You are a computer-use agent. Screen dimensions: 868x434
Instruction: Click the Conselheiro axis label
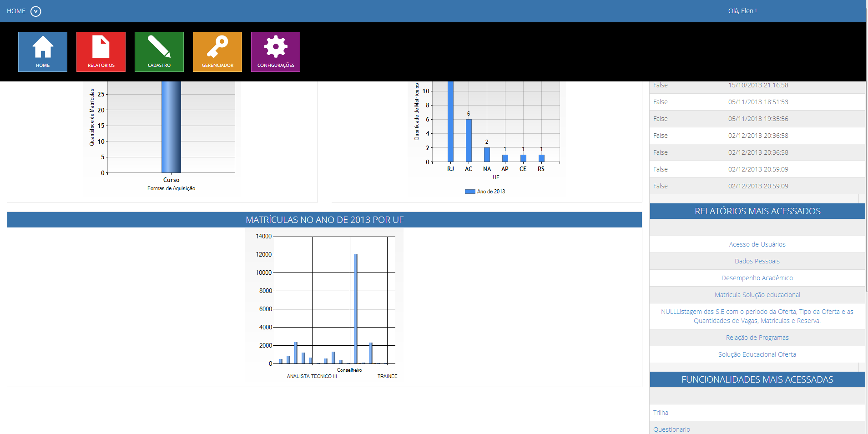click(349, 370)
